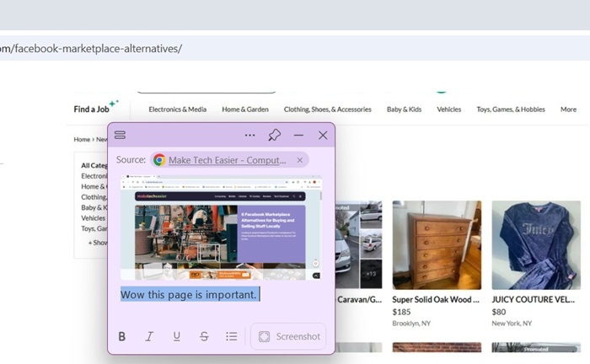
Task: Toggle bold formatting in the note
Action: 122,336
